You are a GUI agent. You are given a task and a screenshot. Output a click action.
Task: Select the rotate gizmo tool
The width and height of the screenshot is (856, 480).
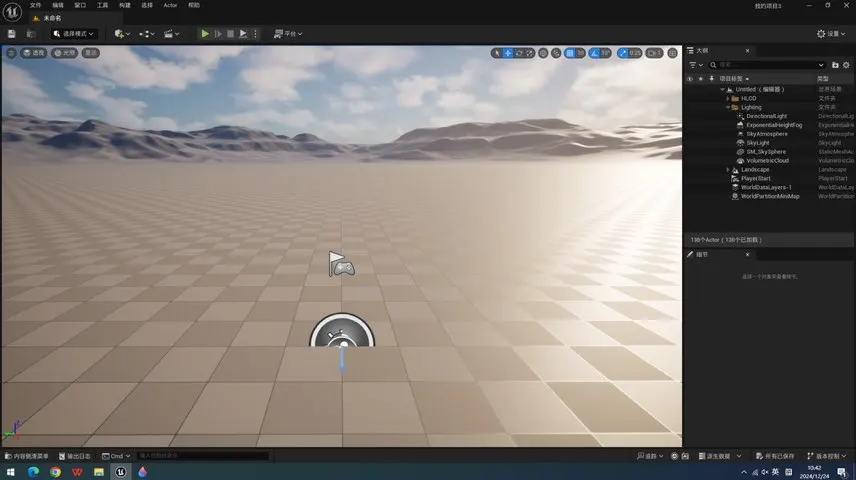click(519, 53)
